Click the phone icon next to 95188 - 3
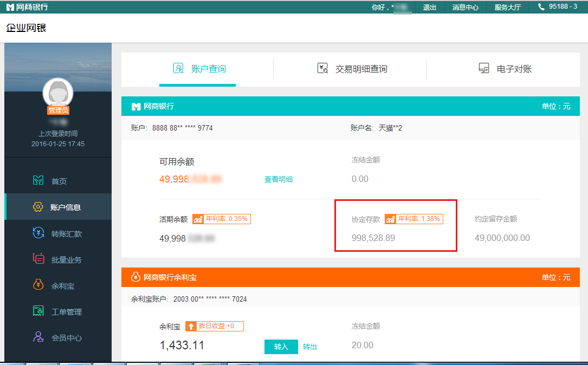The width and height of the screenshot is (588, 365). (x=541, y=6)
